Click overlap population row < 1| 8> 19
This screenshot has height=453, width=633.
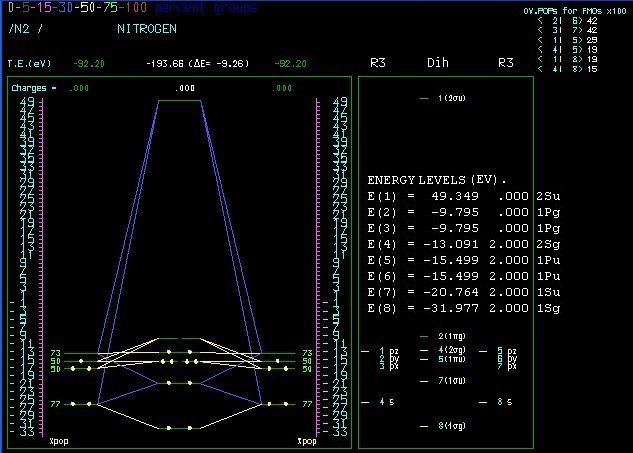pos(568,59)
